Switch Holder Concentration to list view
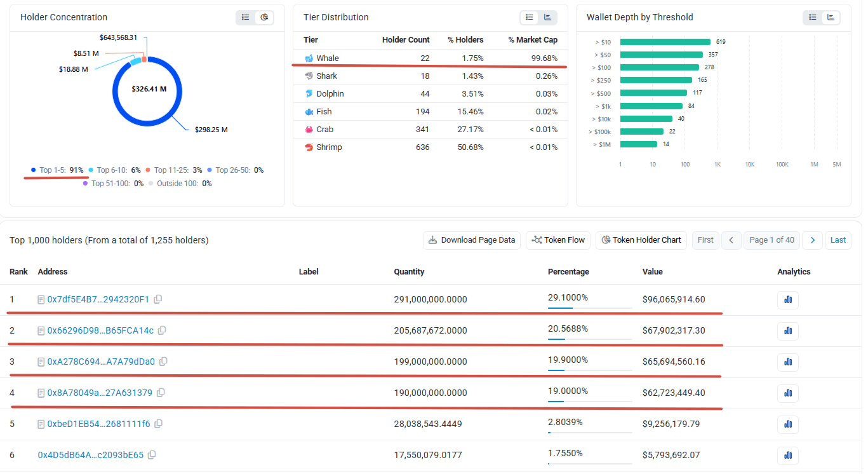 point(246,17)
